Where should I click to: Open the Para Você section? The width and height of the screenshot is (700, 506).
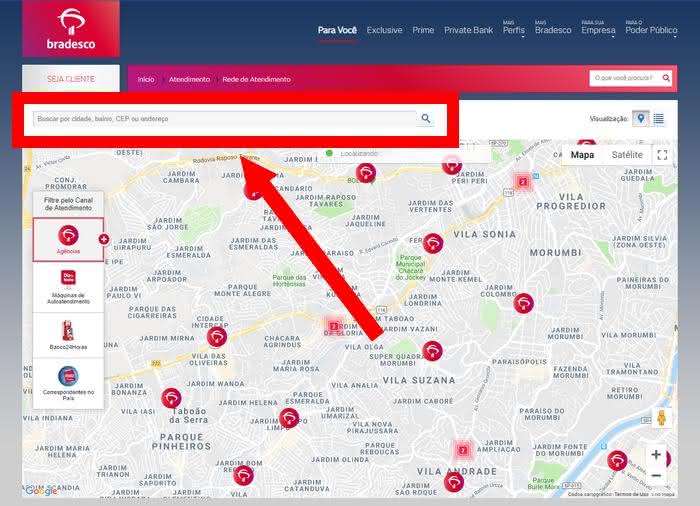pos(337,30)
